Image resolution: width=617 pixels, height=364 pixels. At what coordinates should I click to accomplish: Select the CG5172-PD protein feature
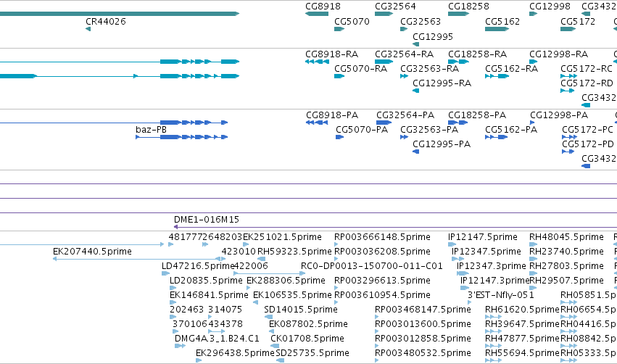click(x=568, y=152)
